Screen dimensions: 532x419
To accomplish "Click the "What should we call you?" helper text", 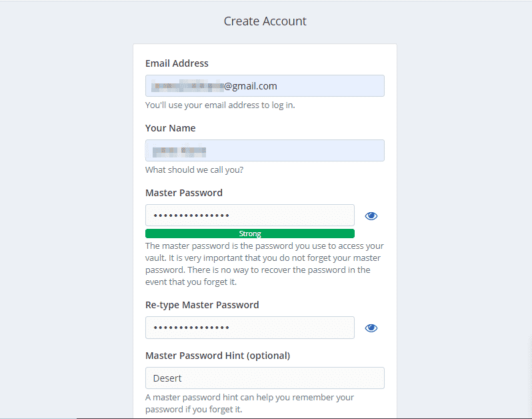I will (x=195, y=169).
